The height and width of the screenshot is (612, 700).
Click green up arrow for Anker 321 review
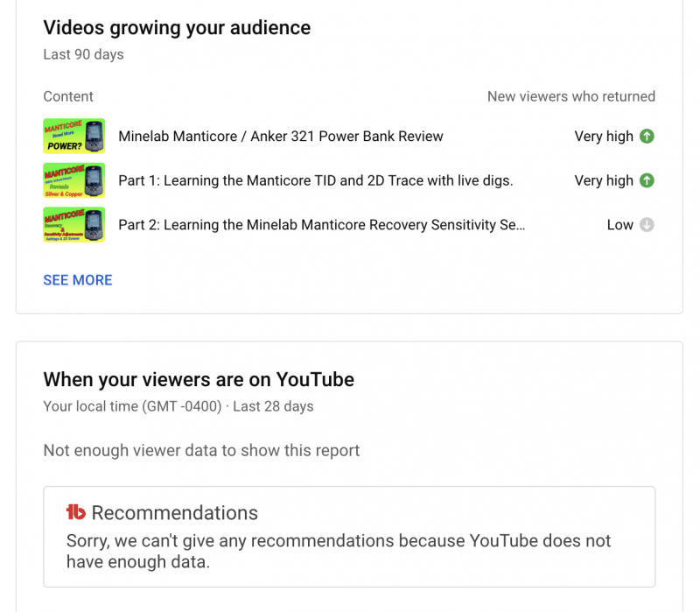(647, 137)
